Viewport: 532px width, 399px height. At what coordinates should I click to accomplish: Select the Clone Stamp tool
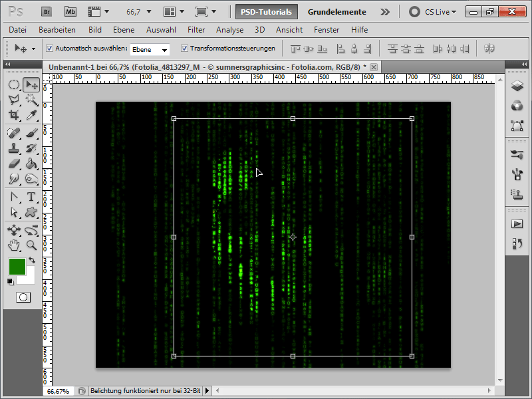[x=14, y=148]
